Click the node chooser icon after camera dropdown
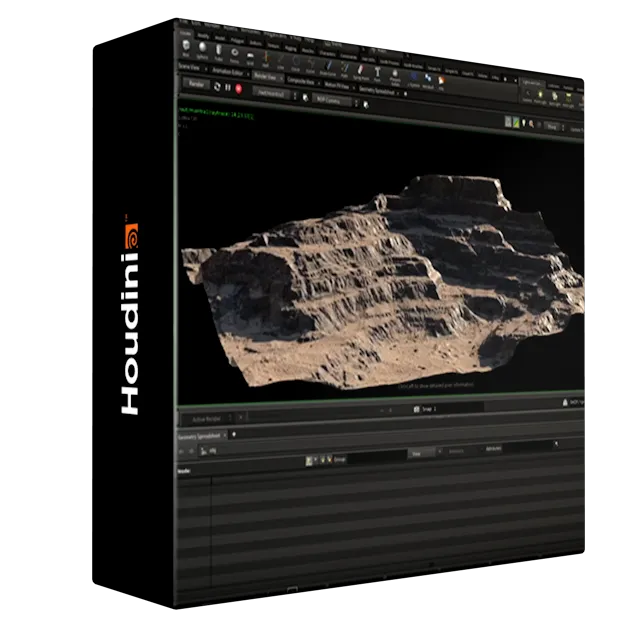Viewport: 630px width, 630px height. [366, 104]
